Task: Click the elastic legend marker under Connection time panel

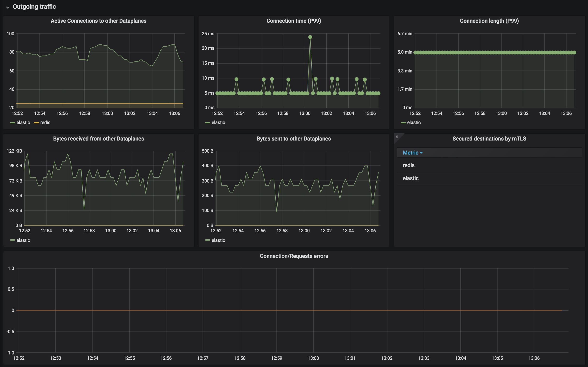Action: [208, 122]
